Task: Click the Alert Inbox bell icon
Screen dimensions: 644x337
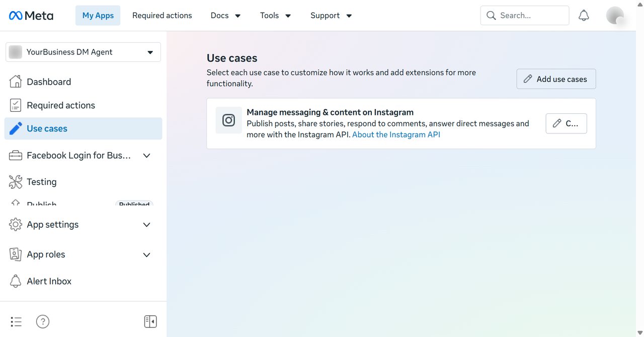Action: click(16, 281)
